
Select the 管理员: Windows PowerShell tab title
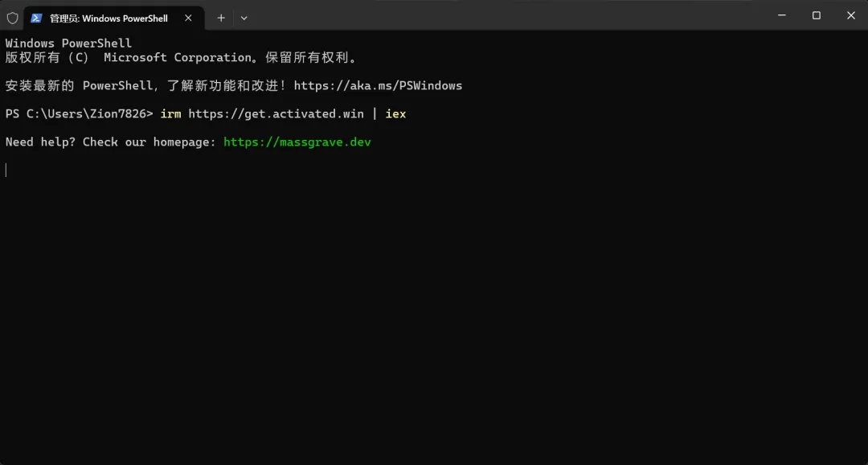point(108,19)
